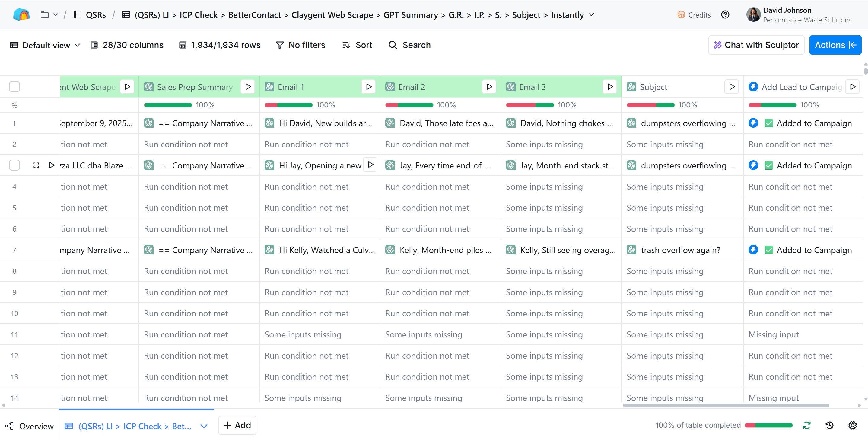Click the Clay logo home icon
The width and height of the screenshot is (868, 441).
click(21, 15)
